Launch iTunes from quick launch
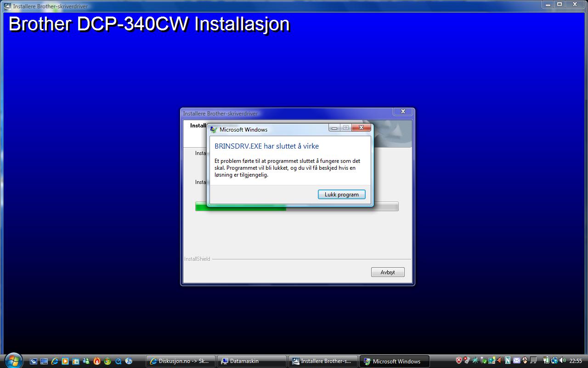588x368 pixels. click(x=129, y=361)
